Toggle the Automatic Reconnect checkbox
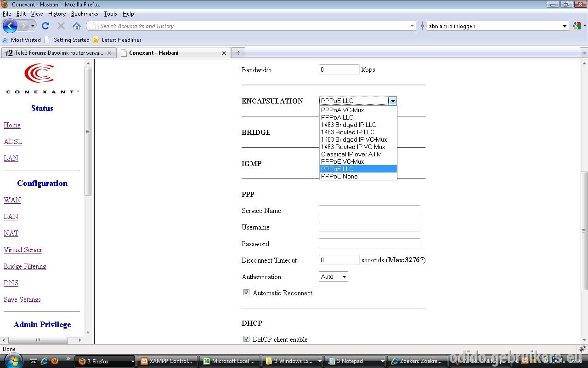 (246, 293)
